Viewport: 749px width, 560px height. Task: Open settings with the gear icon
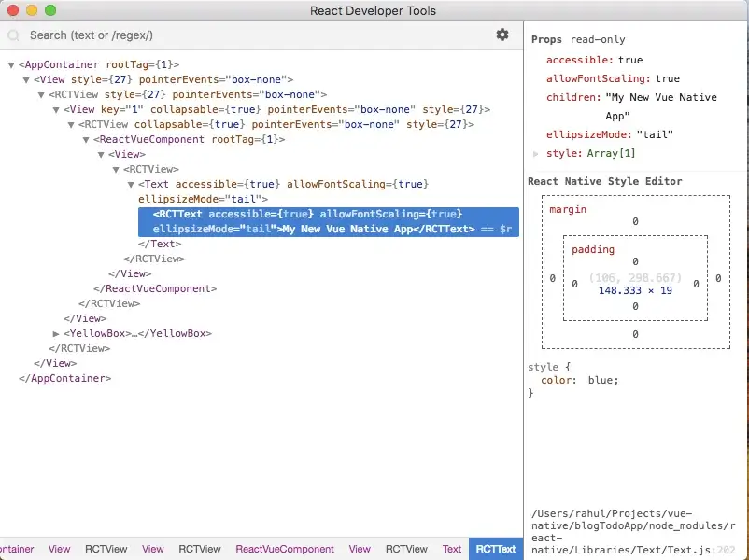click(x=502, y=35)
